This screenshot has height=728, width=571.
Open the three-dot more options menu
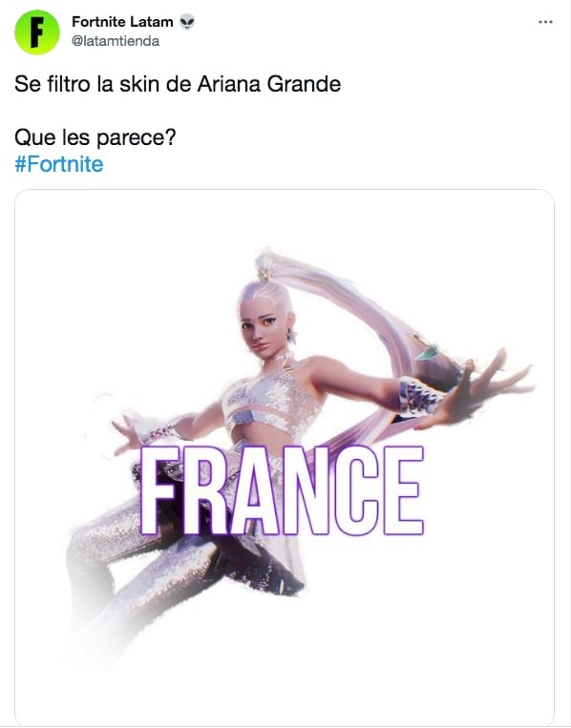tap(545, 22)
